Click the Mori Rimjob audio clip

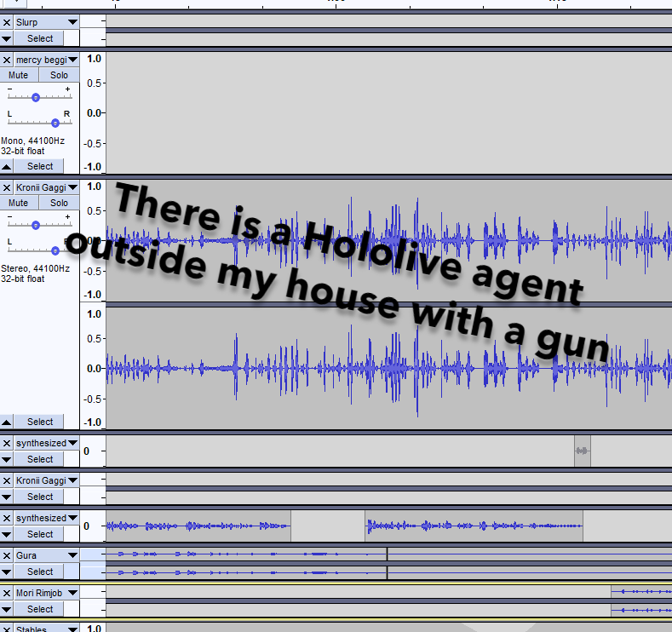(x=641, y=600)
